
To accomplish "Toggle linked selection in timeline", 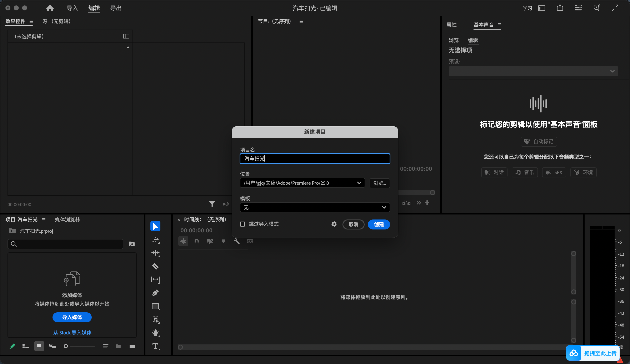I will pos(210,241).
